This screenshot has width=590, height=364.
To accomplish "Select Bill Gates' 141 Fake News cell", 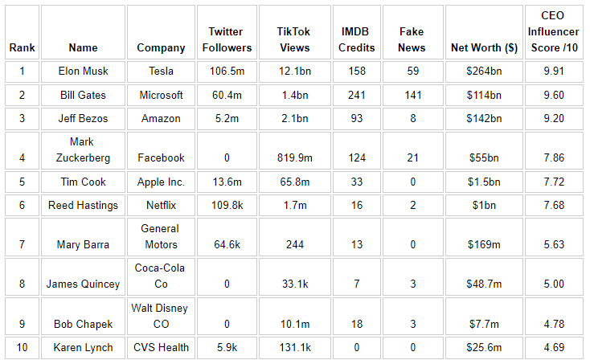I will (x=412, y=95).
